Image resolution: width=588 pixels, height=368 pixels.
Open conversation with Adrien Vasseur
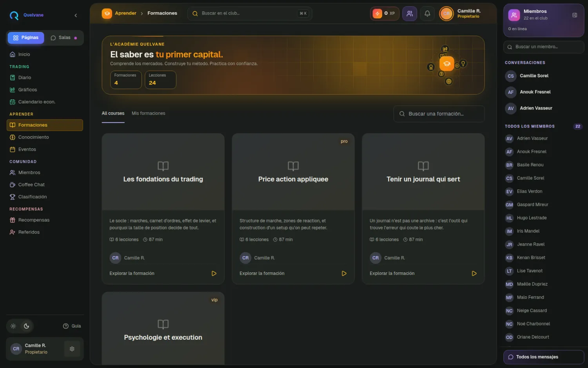(x=544, y=108)
